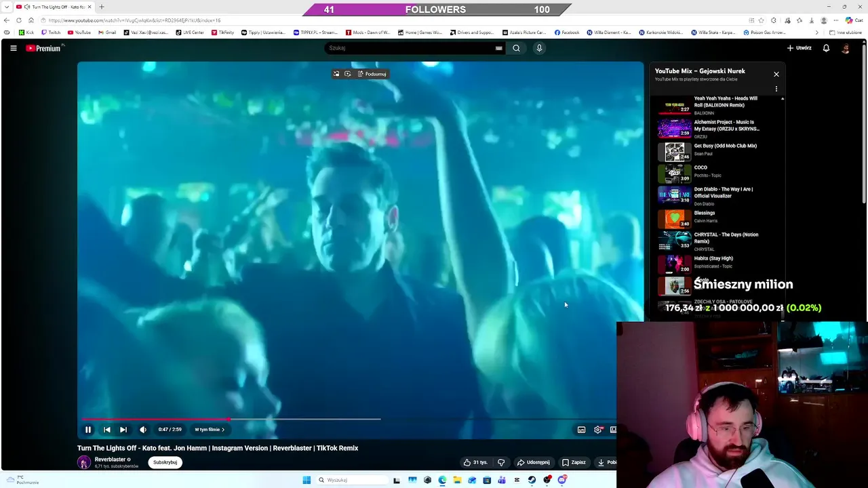Open a new browser tab
868x488 pixels.
102,7
